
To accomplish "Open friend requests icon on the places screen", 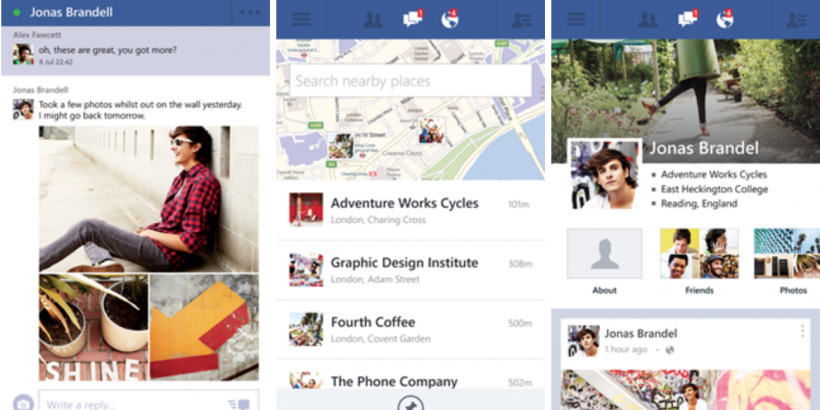I will pos(373,20).
